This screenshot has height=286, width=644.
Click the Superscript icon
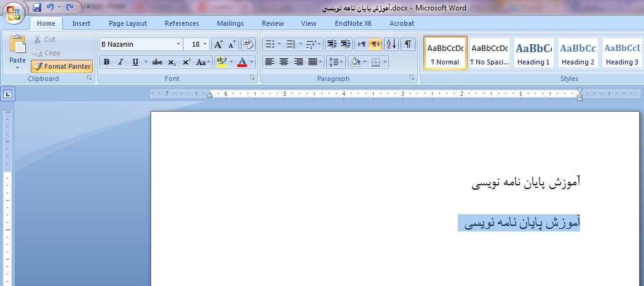click(x=186, y=62)
